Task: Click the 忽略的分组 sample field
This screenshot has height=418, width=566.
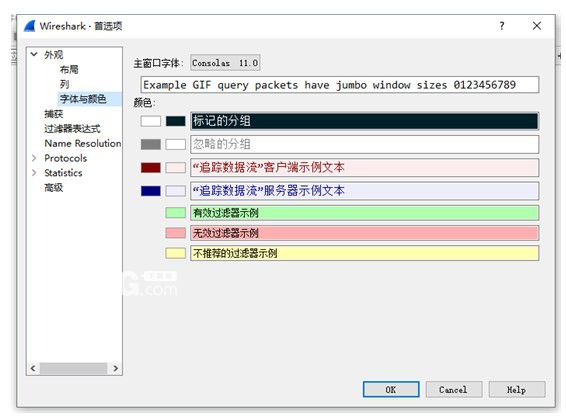Action: [x=365, y=144]
